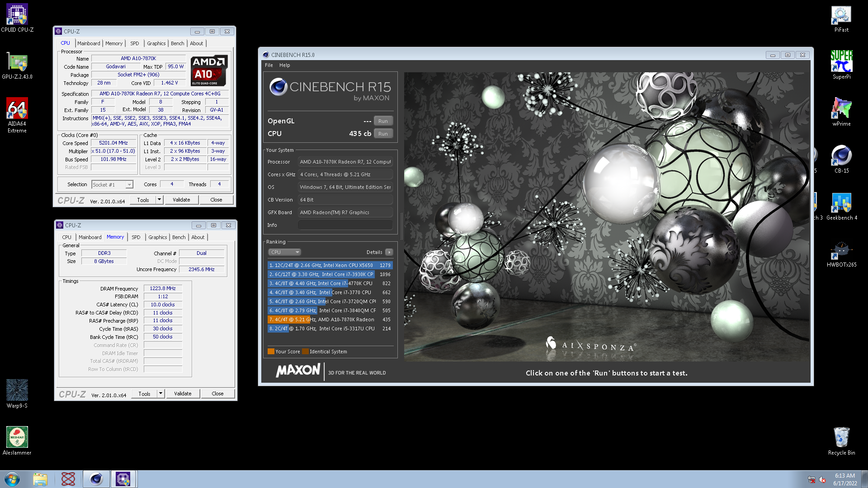Click Tools button in bottom CPU-Z
The height and width of the screenshot is (488, 868).
point(145,394)
